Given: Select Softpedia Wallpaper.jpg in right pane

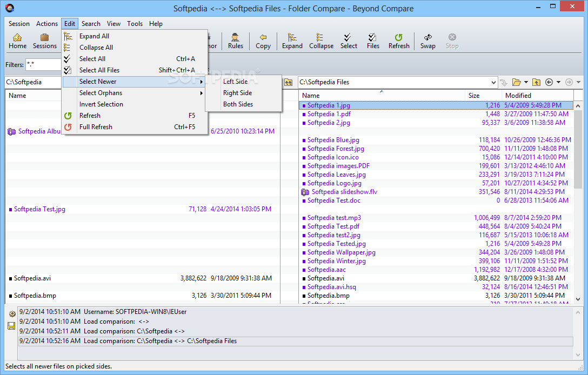Looking at the screenshot, I should [x=436, y=252].
